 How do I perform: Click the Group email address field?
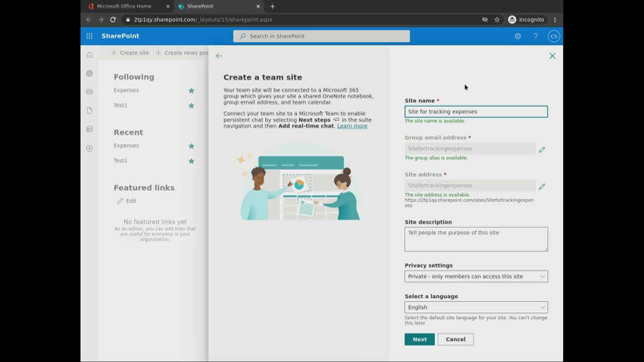[470, 149]
